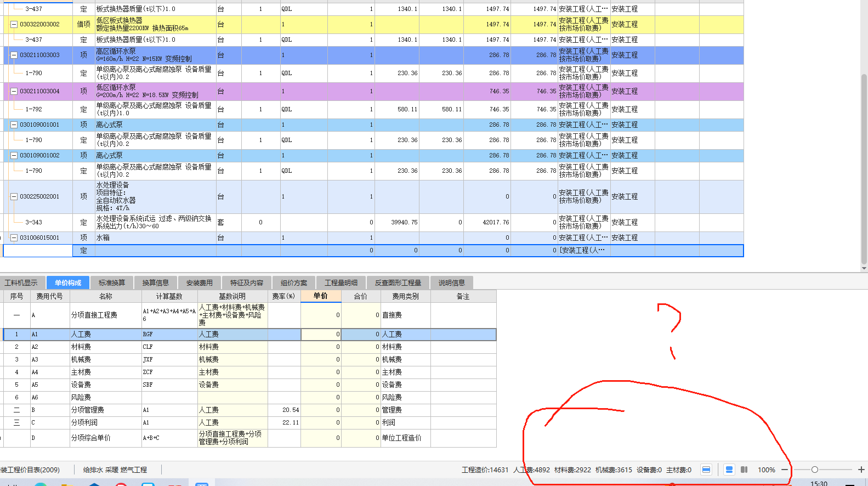The width and height of the screenshot is (868, 486).
Task: Select the 水处理设备 item description cell
Action: click(155, 196)
